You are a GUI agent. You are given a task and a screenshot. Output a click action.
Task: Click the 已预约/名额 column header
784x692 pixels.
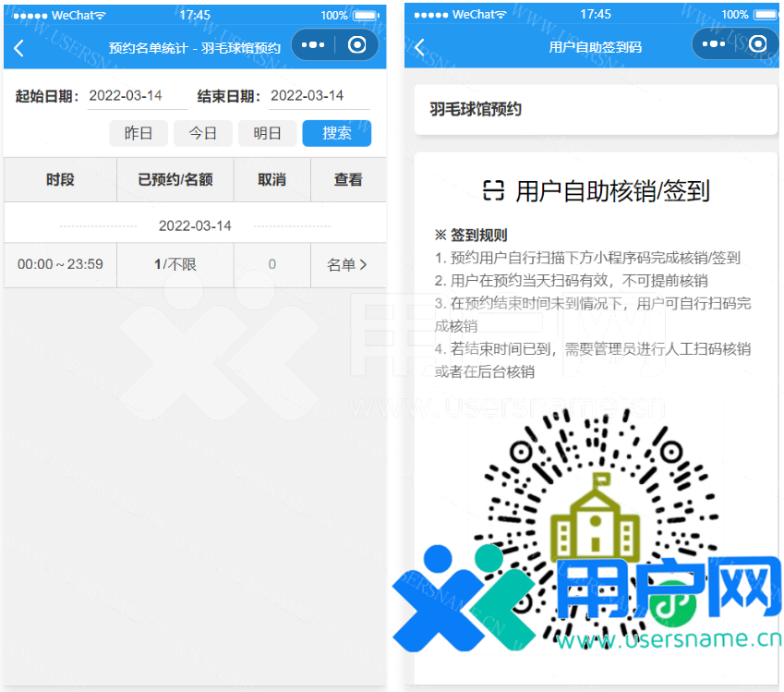coord(175,180)
